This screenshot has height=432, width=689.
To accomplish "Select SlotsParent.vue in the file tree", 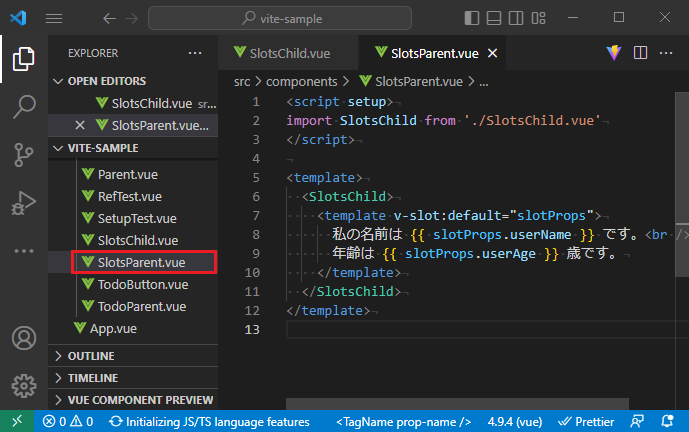I will (x=133, y=262).
